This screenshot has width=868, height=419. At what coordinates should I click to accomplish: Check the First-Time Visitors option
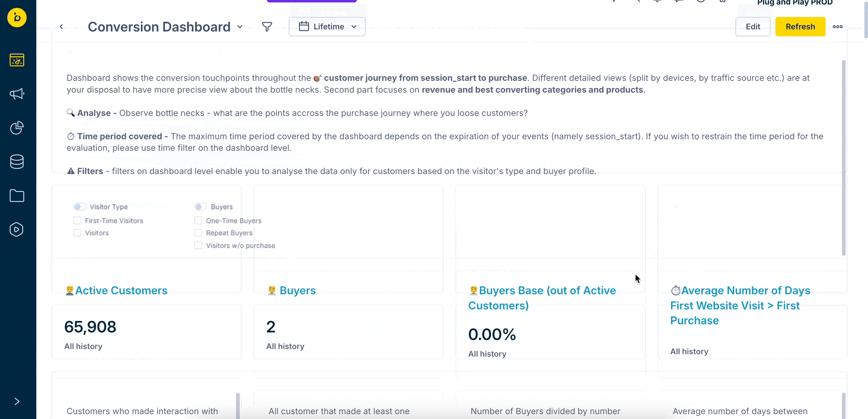click(77, 220)
